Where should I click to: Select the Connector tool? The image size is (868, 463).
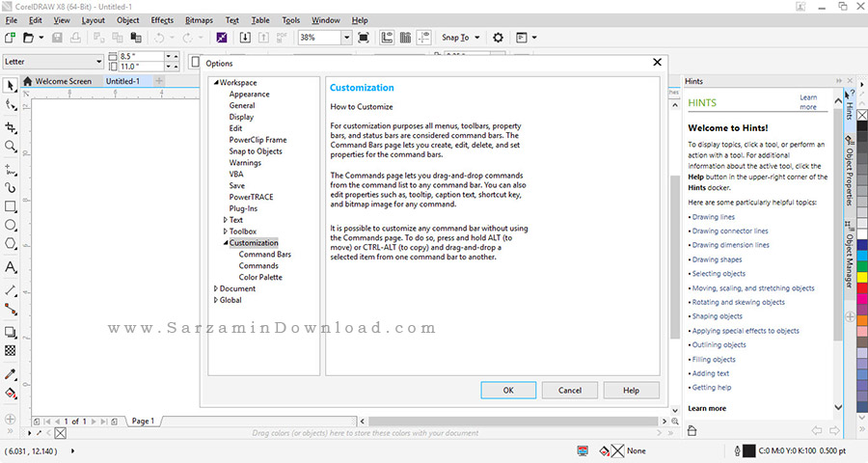pyautogui.click(x=10, y=309)
